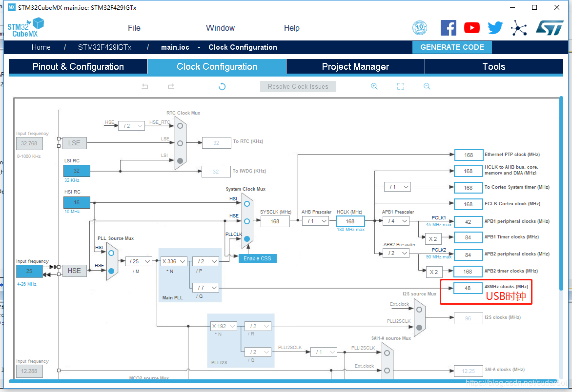Click the horizontal scrollbar of diagram
This screenshot has height=392, width=572.
click(285, 381)
